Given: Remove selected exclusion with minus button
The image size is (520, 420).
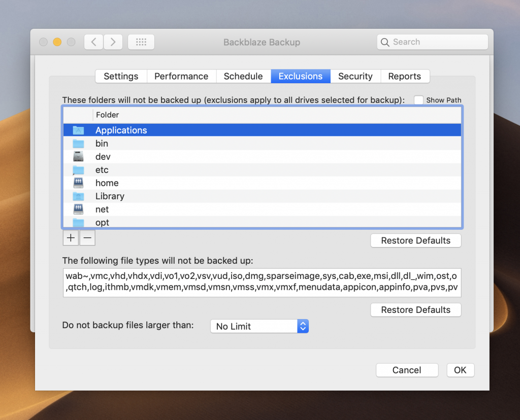Looking at the screenshot, I should [87, 238].
